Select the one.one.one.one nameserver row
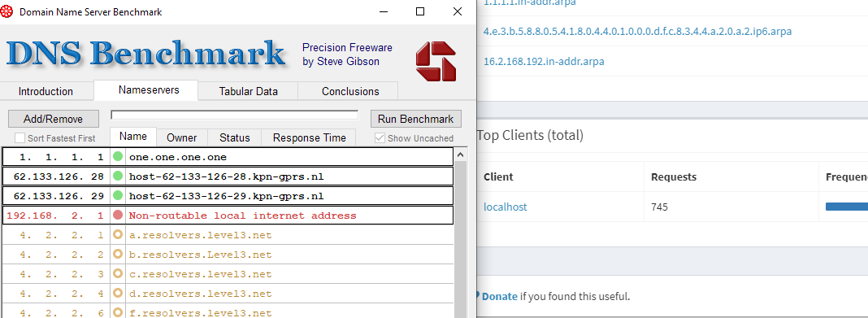This screenshot has height=318, width=868. click(228, 157)
